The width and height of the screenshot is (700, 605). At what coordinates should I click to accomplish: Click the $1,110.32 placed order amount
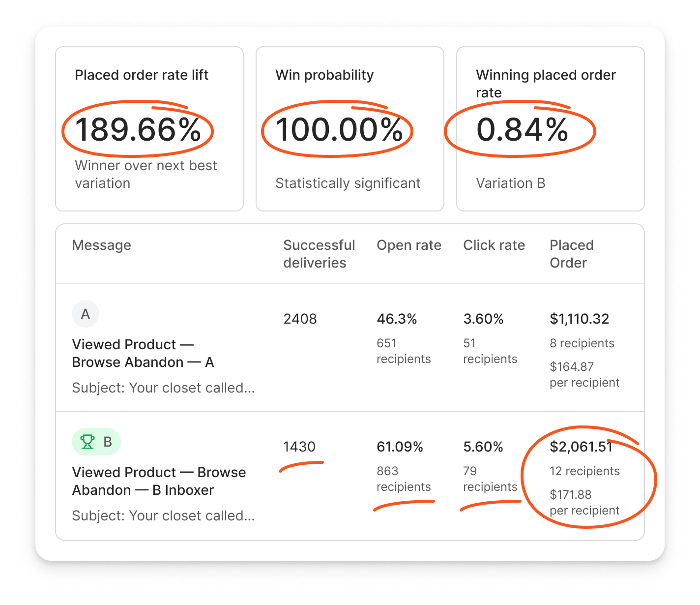click(579, 319)
